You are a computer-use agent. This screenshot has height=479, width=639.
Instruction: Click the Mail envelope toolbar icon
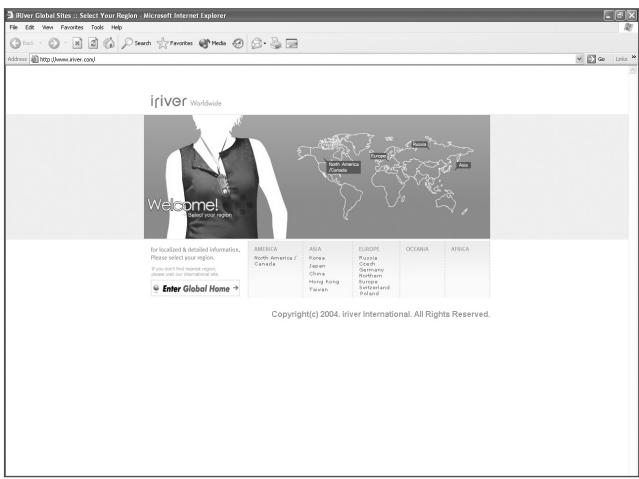(x=256, y=43)
